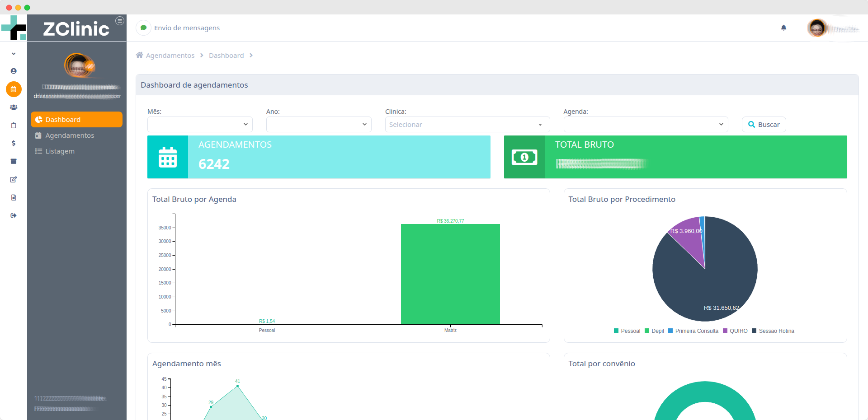The height and width of the screenshot is (420, 868).
Task: Click the Total Bruto por Procedimento title
Action: (x=622, y=199)
